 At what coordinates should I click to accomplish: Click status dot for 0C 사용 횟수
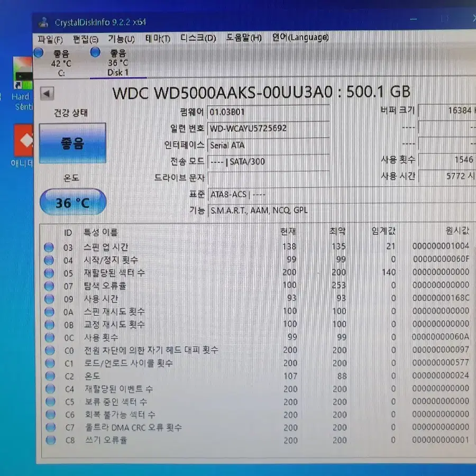point(50,337)
